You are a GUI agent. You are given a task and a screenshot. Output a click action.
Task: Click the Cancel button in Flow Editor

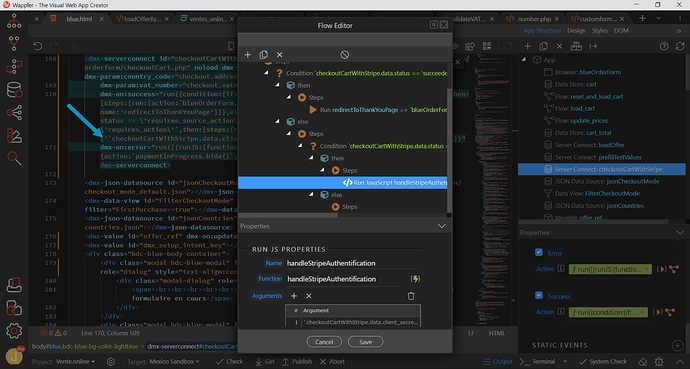coord(324,342)
